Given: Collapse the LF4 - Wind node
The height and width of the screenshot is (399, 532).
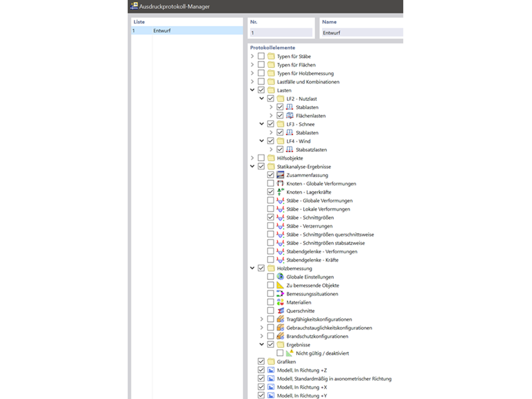Looking at the screenshot, I should [262, 141].
